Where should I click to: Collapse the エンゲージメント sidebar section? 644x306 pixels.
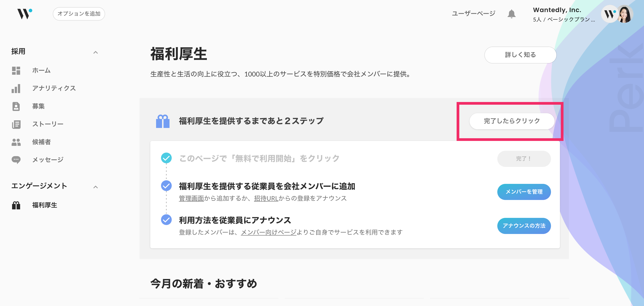(95, 187)
